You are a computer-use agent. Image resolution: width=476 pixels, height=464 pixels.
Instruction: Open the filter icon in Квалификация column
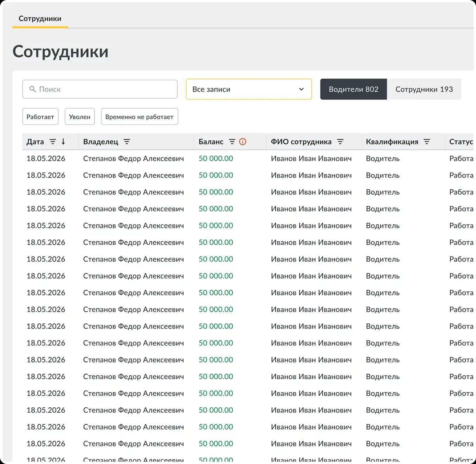pyautogui.click(x=427, y=142)
